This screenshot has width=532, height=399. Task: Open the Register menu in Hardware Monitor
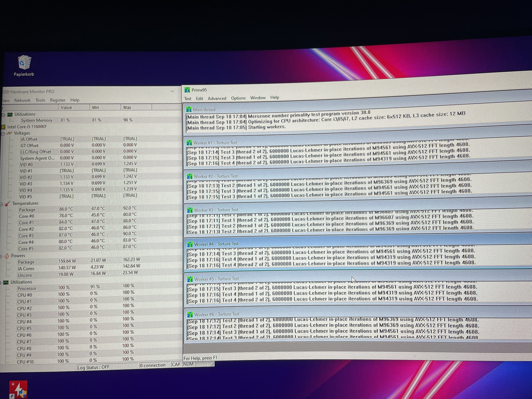[58, 100]
